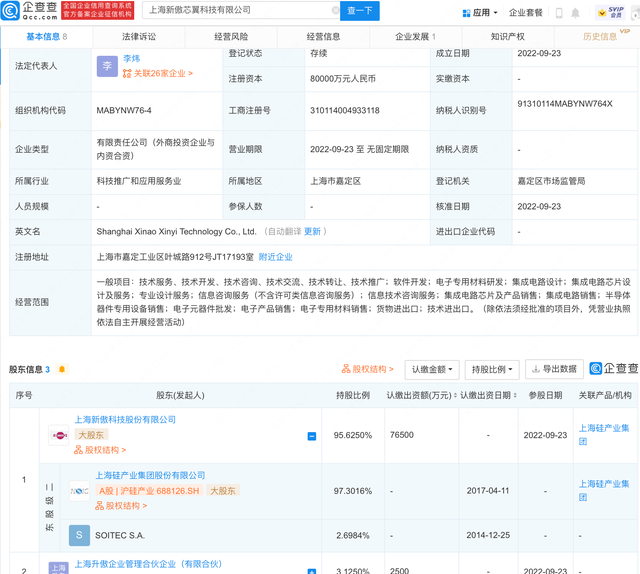Click the 李 legal representative avatar
The image size is (640, 574).
(107, 66)
